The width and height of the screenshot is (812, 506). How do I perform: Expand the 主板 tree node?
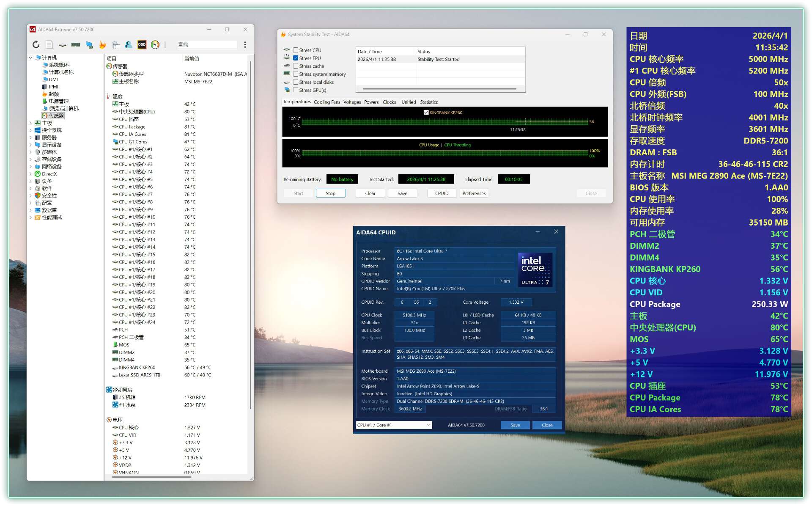tap(30, 123)
